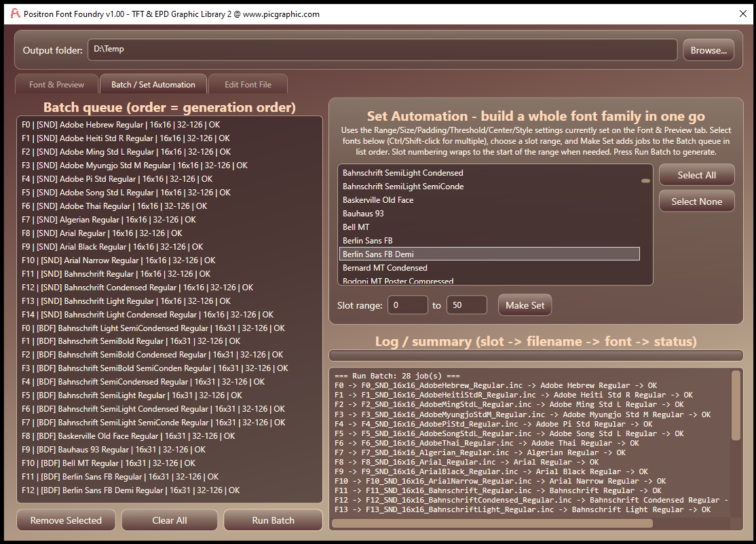
Task: Select Berlin Sans FB Demi in font list
Action: 489,254
